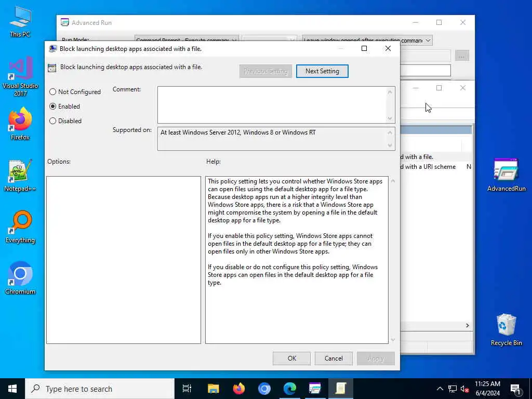Open Chromium from the taskbar

coord(264,389)
